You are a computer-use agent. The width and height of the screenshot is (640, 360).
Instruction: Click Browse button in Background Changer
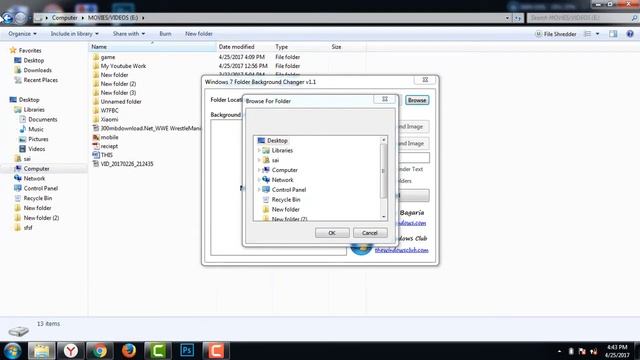pos(417,100)
